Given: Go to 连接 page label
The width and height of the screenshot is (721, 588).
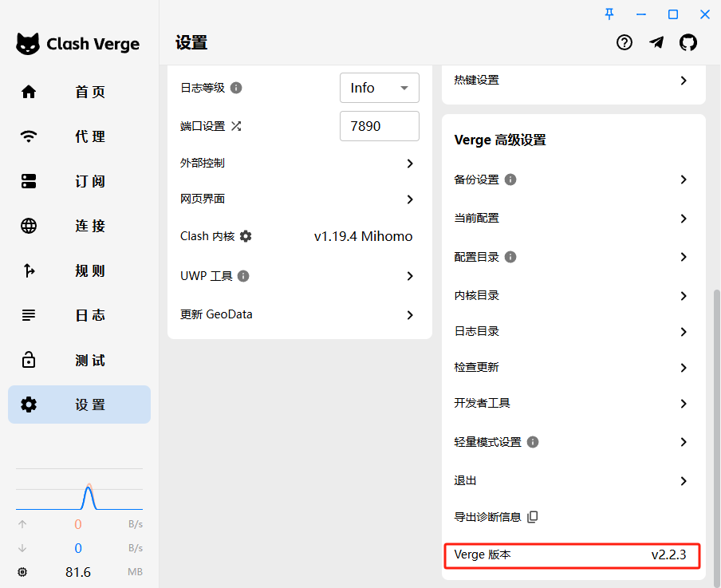Looking at the screenshot, I should point(90,226).
